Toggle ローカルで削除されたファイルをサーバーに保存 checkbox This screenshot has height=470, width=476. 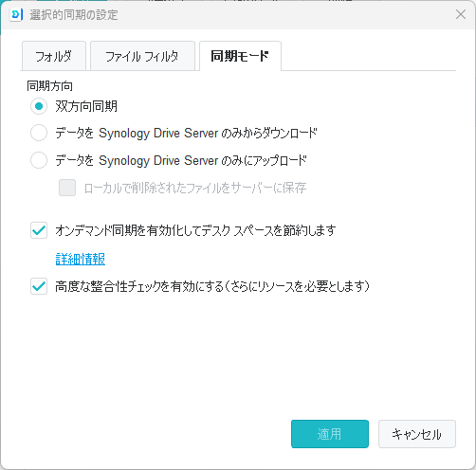click(67, 188)
